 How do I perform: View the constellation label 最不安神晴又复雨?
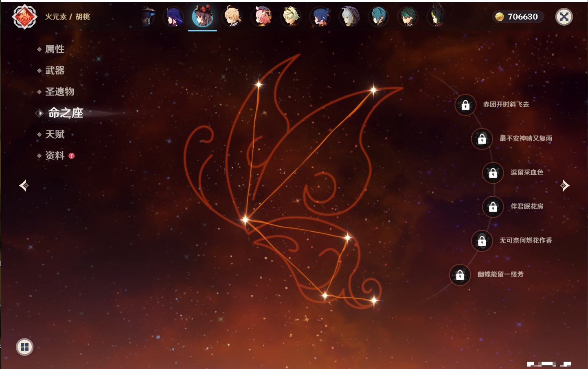[526, 139]
